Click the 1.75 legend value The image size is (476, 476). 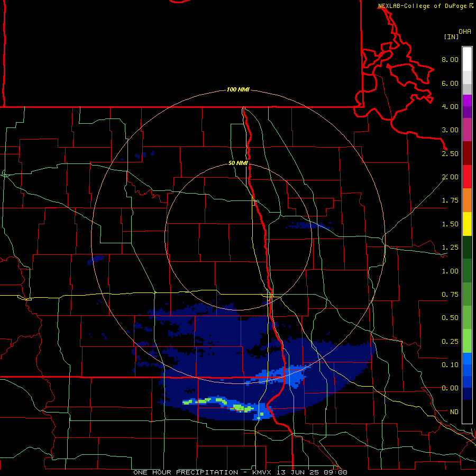pos(450,200)
